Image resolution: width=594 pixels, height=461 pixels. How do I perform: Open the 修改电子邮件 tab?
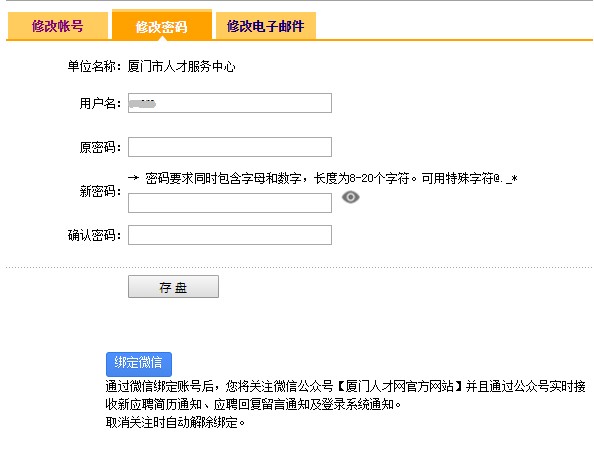pos(266,25)
